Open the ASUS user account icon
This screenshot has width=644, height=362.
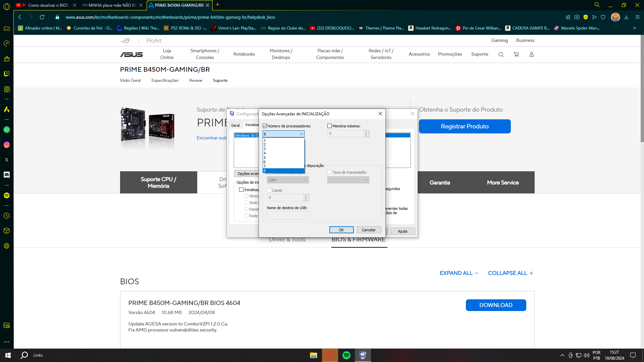pyautogui.click(x=532, y=54)
